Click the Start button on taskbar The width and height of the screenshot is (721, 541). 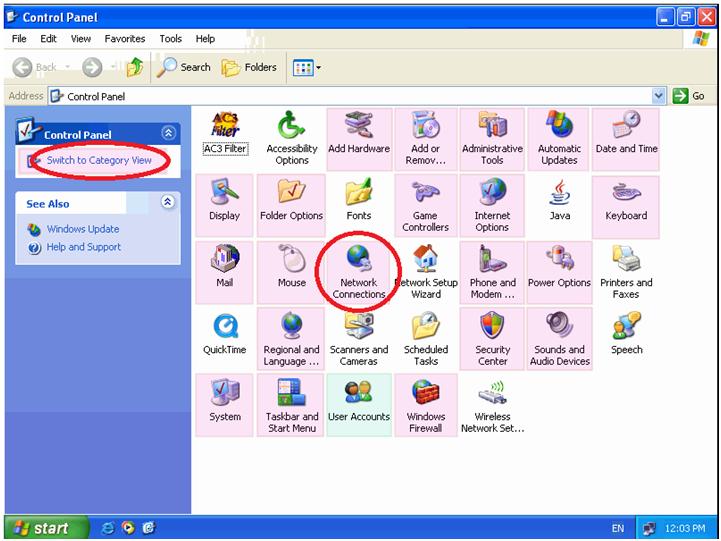coord(40,527)
